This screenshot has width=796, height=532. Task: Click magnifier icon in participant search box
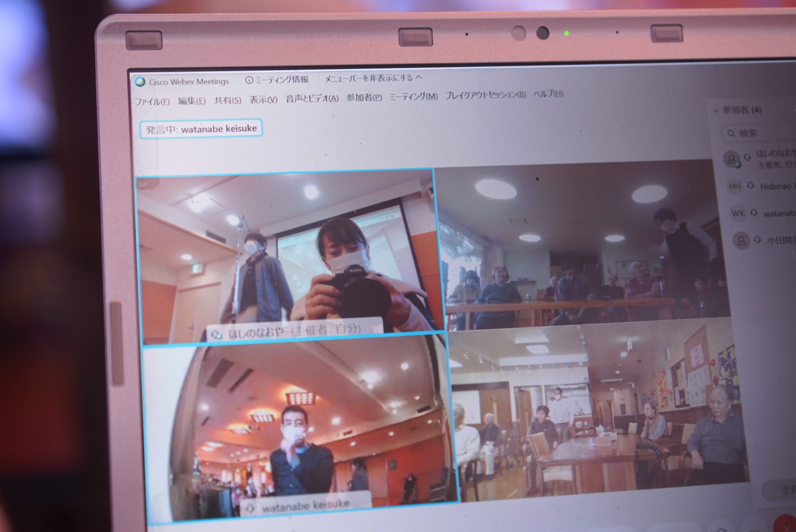click(731, 133)
